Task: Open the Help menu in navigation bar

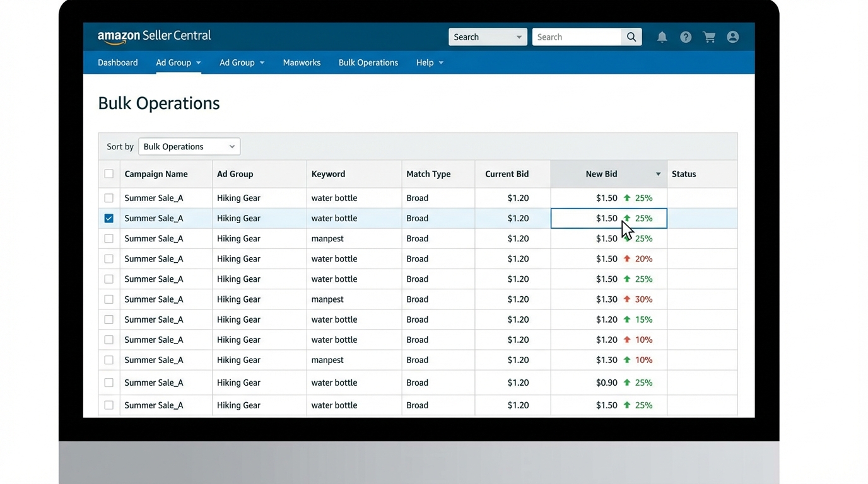Action: [430, 62]
